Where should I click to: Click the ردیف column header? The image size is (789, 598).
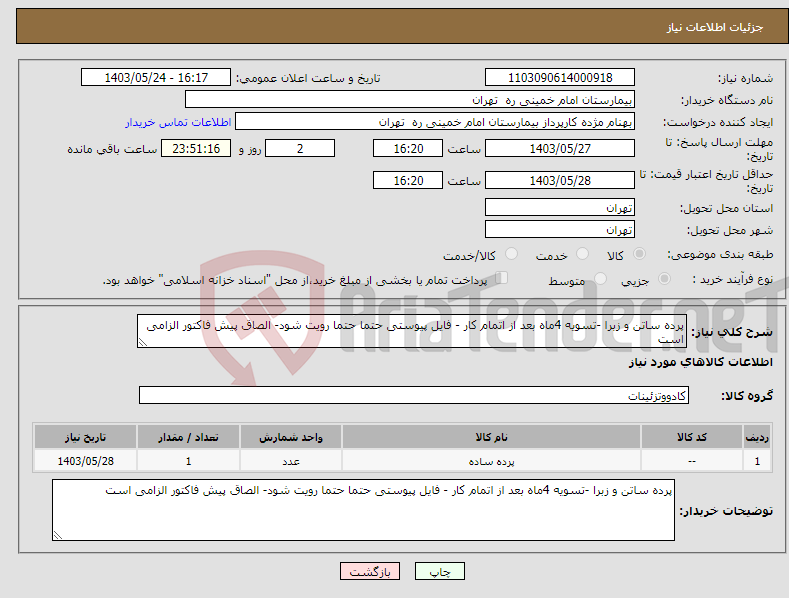click(x=757, y=437)
